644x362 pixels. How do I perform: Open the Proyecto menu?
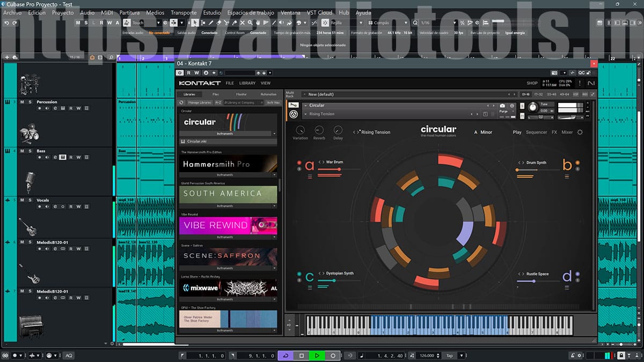pos(63,12)
